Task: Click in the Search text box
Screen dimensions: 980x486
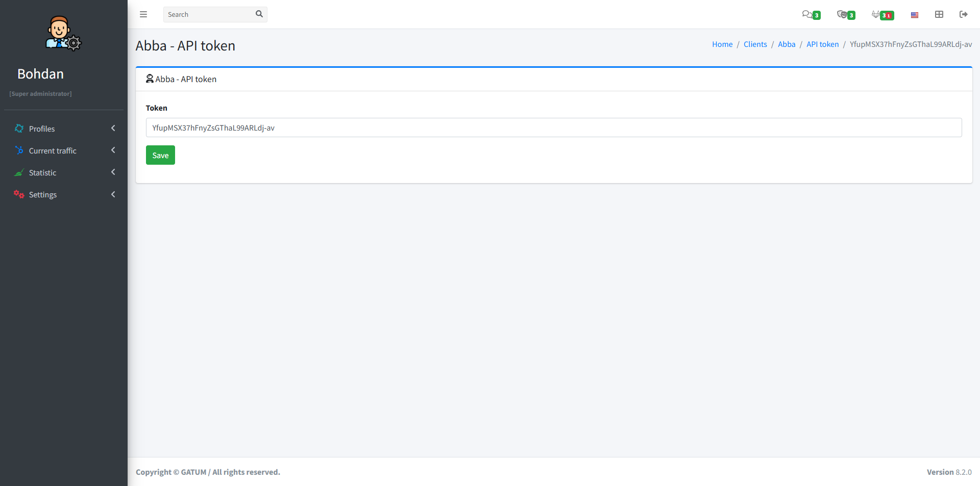Action: tap(209, 14)
